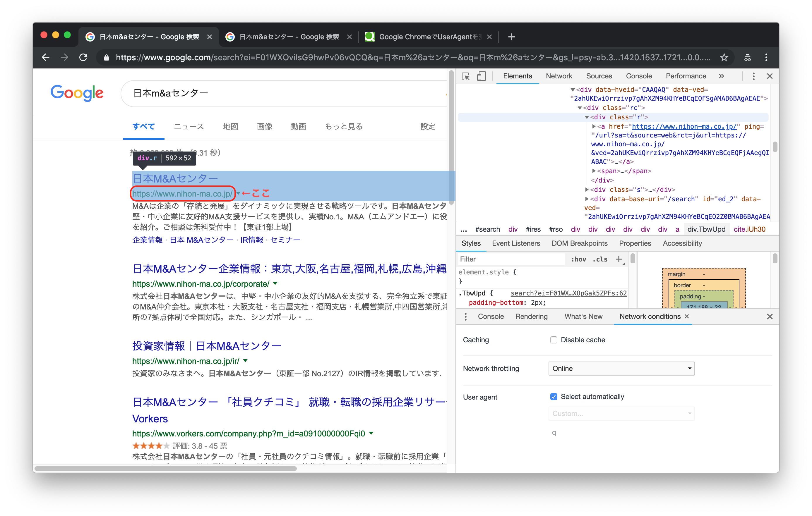
Task: Add a new style rule with the plus icon
Action: pos(619,259)
